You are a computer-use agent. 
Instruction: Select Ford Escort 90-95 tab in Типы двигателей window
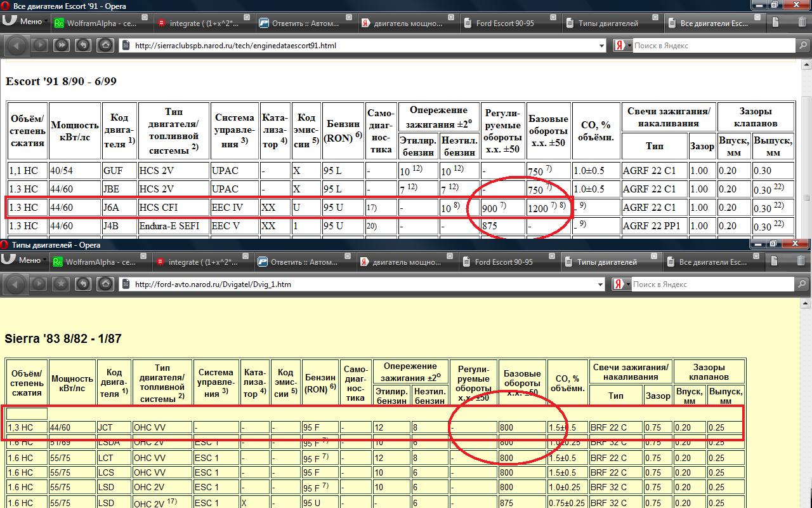[504, 262]
